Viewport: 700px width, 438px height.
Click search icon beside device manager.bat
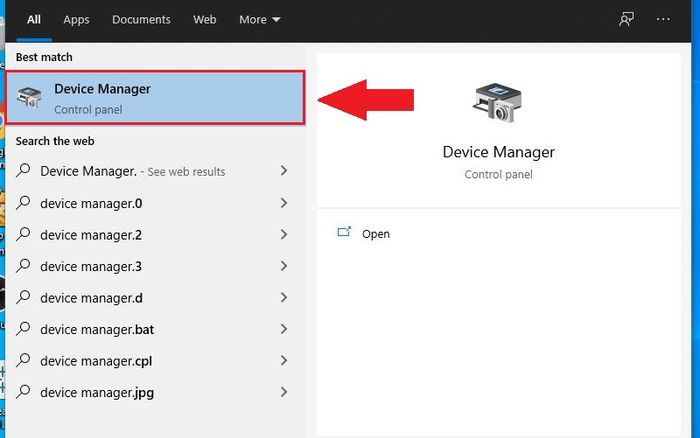[x=23, y=329]
